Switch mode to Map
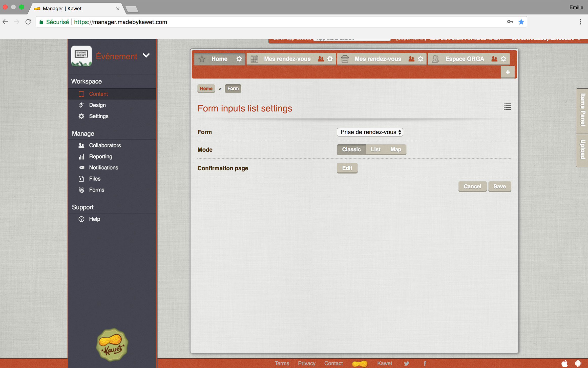This screenshot has height=368, width=588. pyautogui.click(x=396, y=149)
